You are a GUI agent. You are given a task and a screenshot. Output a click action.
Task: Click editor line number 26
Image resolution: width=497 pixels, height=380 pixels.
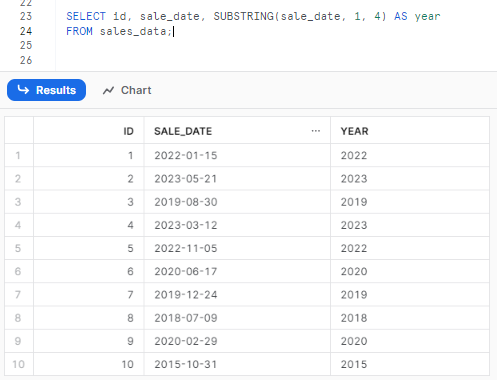coord(26,60)
